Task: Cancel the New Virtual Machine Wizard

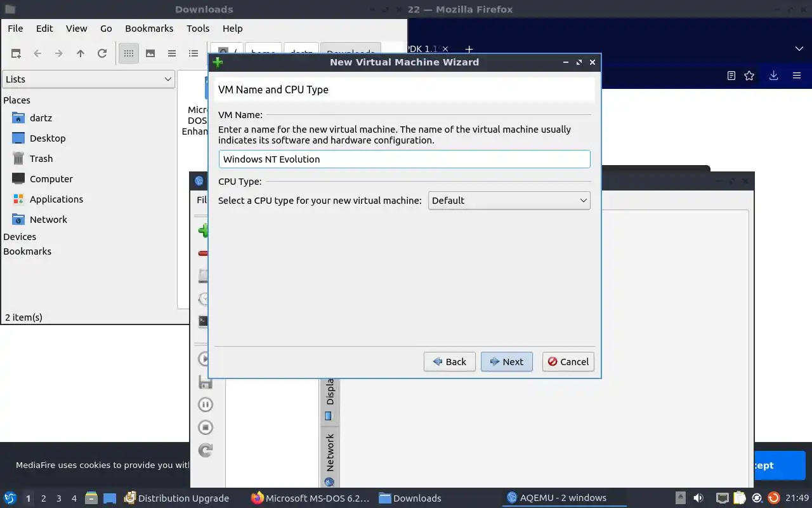Action: [568, 361]
